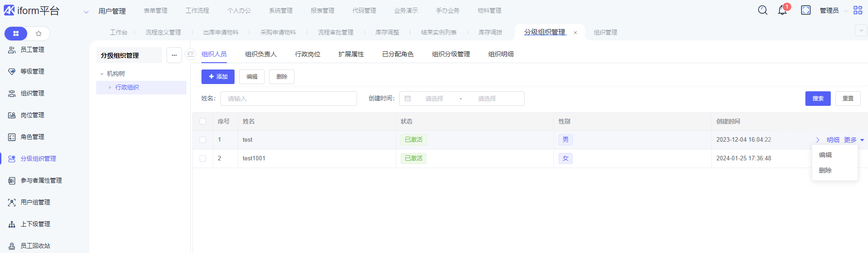The width and height of the screenshot is (868, 253).
Task: Click the collapse tree panel icon
Action: coord(191,55)
